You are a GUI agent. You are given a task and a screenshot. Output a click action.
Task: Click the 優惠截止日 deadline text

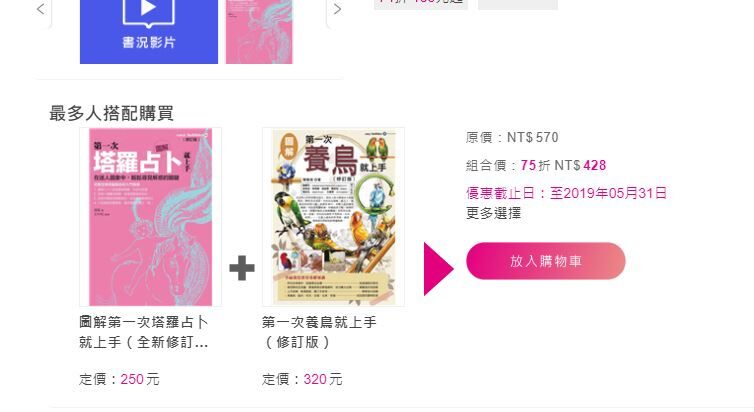(x=566, y=193)
